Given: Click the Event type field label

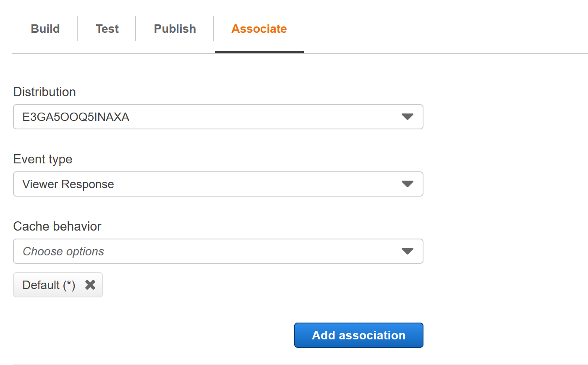Looking at the screenshot, I should pyautogui.click(x=42, y=159).
